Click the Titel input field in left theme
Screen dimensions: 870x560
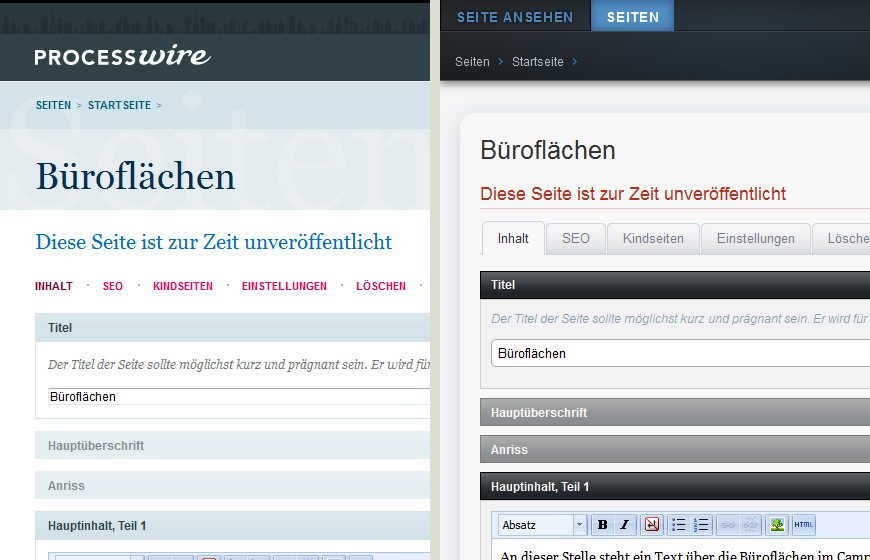coord(239,397)
